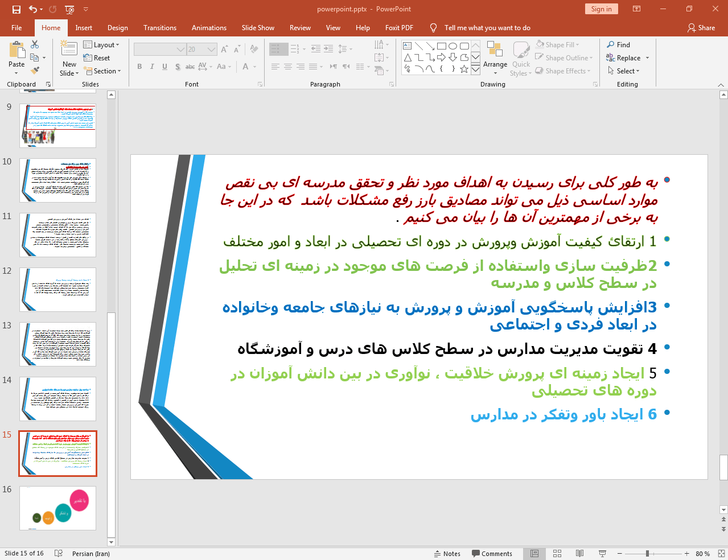
Task: Open the font name combo box
Action: (160, 50)
